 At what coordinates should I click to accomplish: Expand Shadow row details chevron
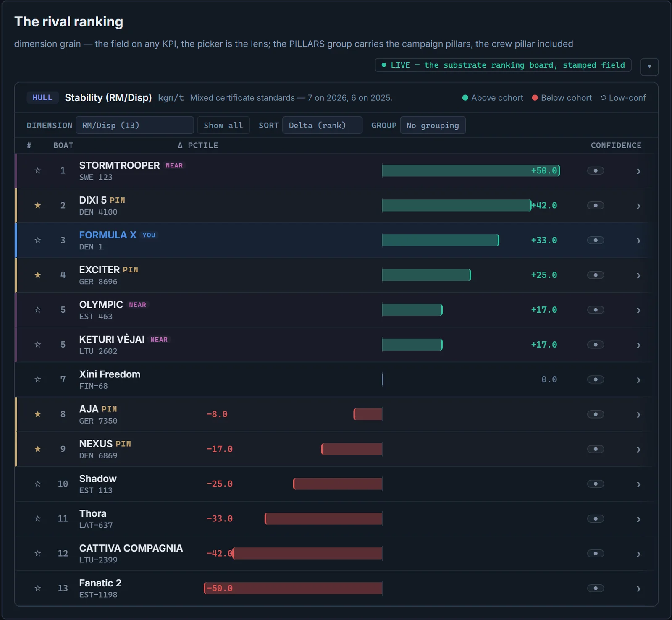click(x=638, y=485)
